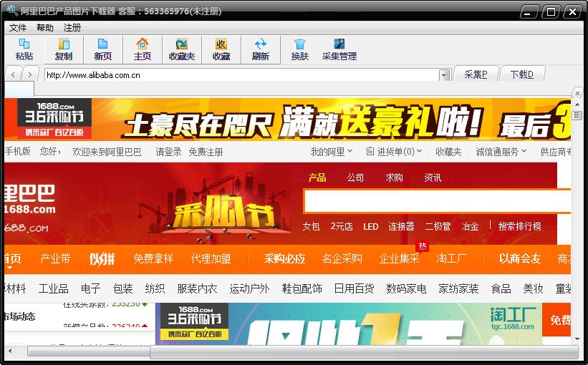Select the 公司 search tab
Screen dimensions: 588x365
355,177
